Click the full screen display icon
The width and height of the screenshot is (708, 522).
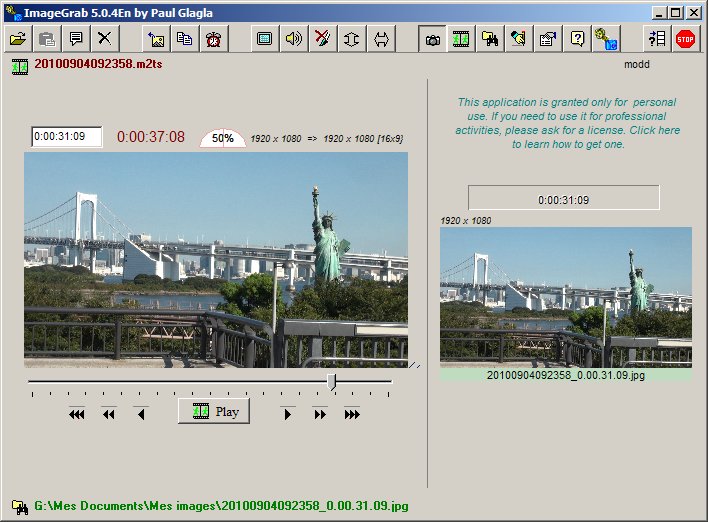tap(264, 39)
